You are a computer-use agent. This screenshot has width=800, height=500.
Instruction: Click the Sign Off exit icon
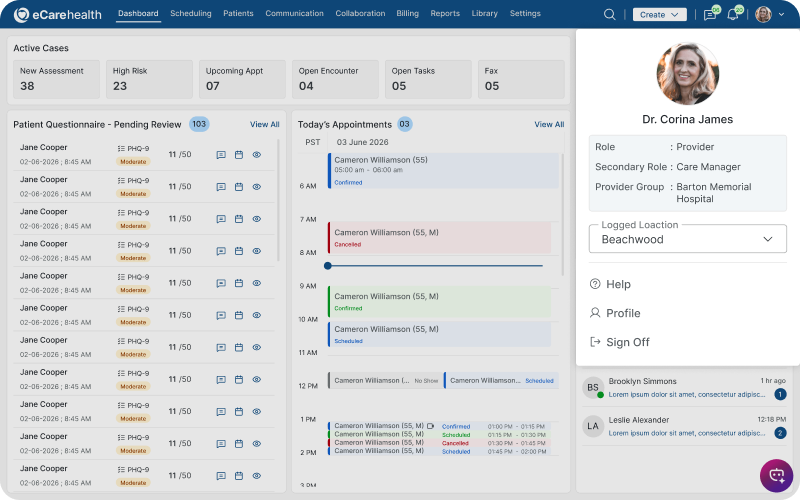pyautogui.click(x=595, y=342)
